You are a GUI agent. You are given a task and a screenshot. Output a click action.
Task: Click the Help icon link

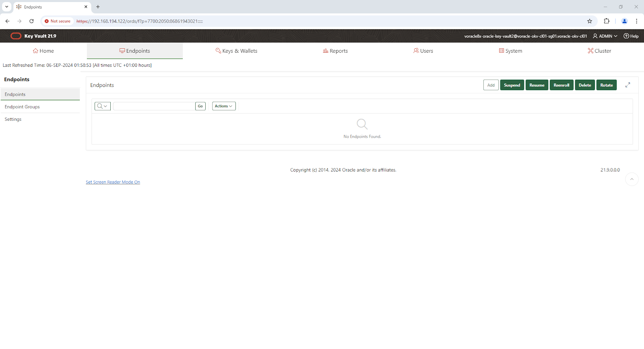click(x=631, y=36)
